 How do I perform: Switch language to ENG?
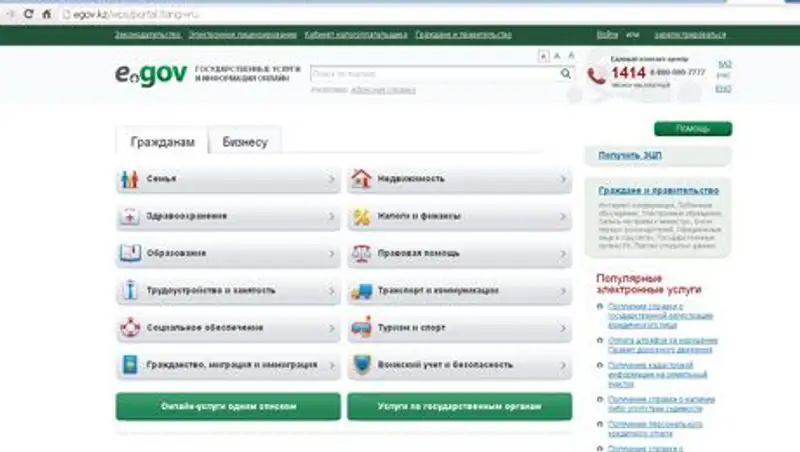pos(723,89)
